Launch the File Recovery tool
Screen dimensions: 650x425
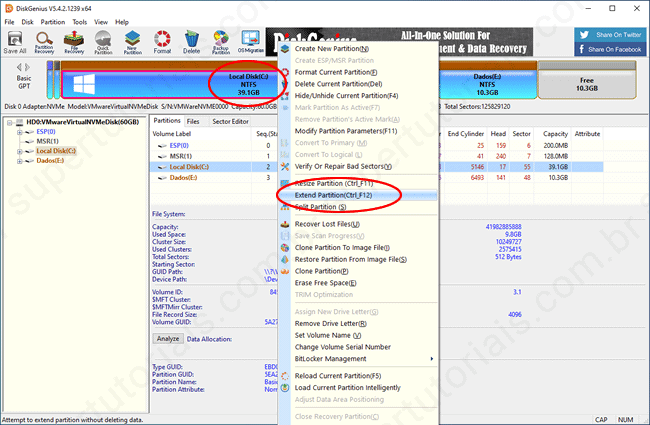point(75,42)
